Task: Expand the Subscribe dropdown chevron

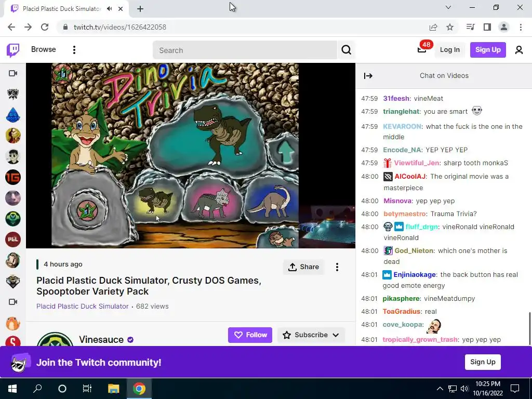Action: click(336, 335)
